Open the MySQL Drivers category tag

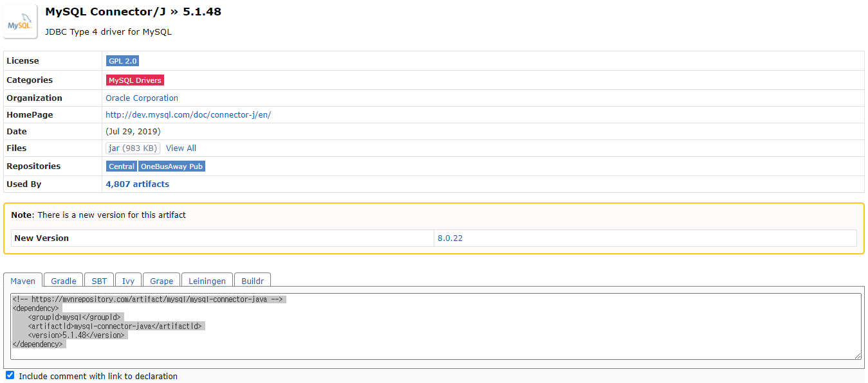135,80
